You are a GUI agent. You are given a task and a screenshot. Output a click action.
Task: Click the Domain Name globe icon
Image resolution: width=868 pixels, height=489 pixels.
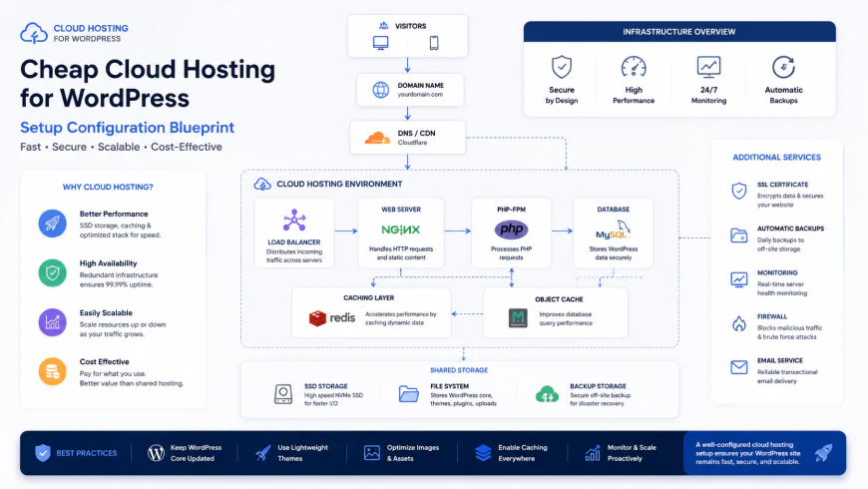[x=381, y=90]
